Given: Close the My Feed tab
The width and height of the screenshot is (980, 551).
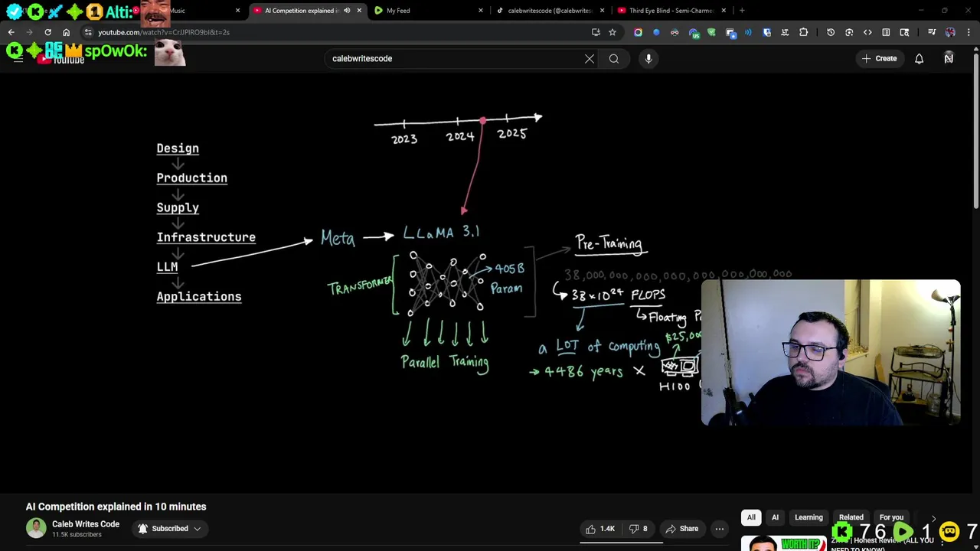Looking at the screenshot, I should coord(481,11).
